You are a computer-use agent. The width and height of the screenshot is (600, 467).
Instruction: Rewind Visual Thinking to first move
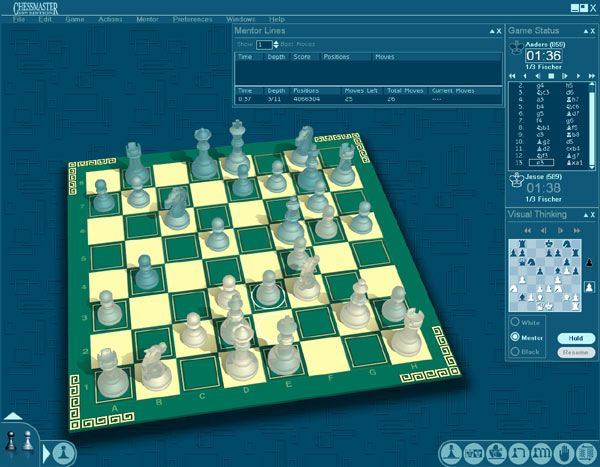pos(527,230)
